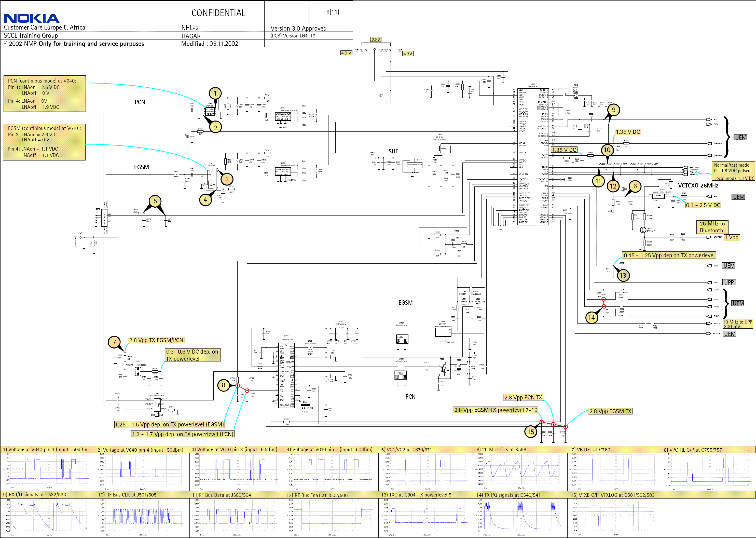Click measurement point marker 9
The width and height of the screenshot is (756, 538).
point(614,110)
